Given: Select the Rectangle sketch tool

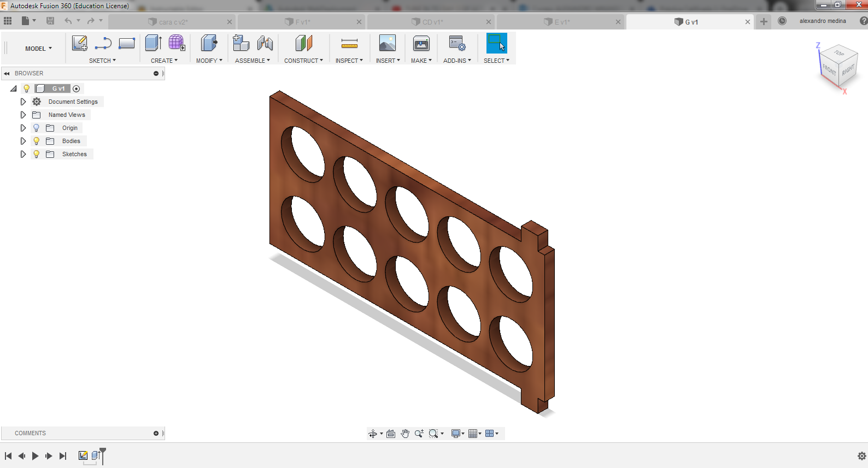Looking at the screenshot, I should coord(127,43).
